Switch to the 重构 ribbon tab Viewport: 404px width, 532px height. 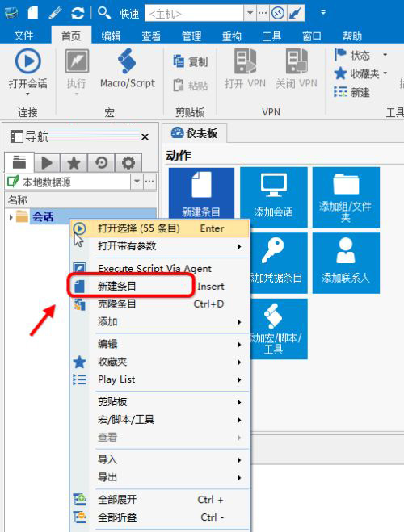point(232,36)
